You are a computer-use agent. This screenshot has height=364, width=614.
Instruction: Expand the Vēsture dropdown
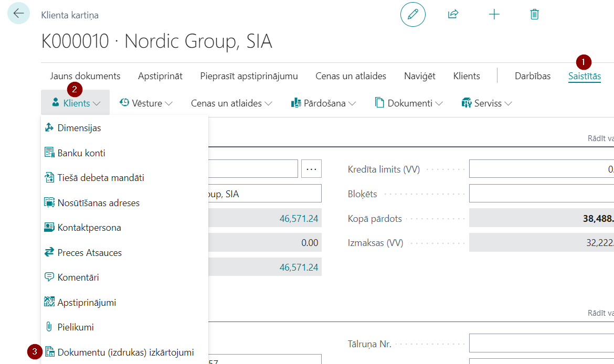click(146, 103)
